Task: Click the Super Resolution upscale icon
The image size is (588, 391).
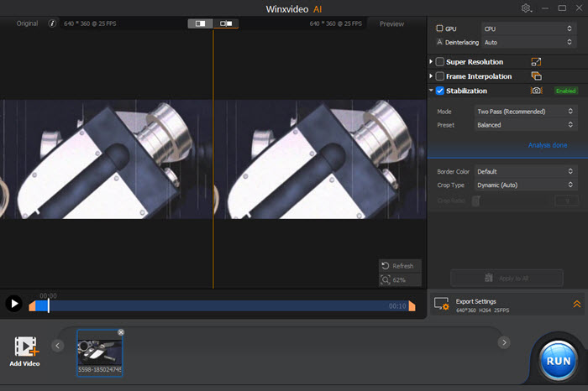Action: pos(537,62)
